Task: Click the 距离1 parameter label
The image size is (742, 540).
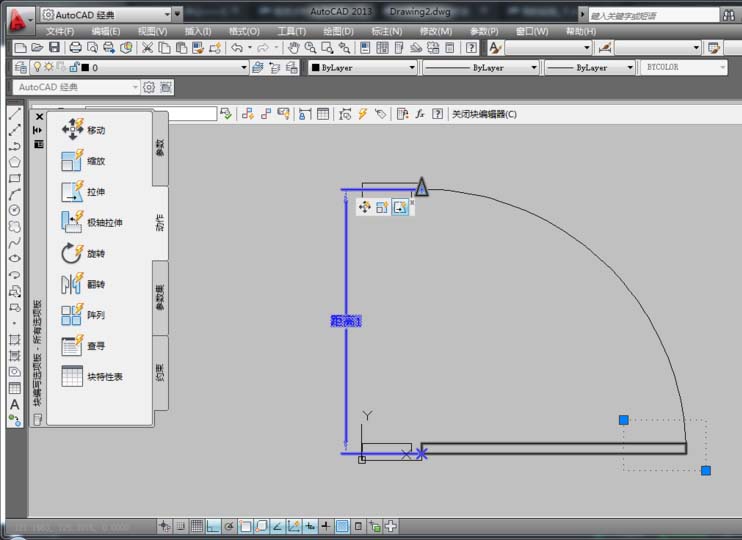Action: click(x=345, y=321)
